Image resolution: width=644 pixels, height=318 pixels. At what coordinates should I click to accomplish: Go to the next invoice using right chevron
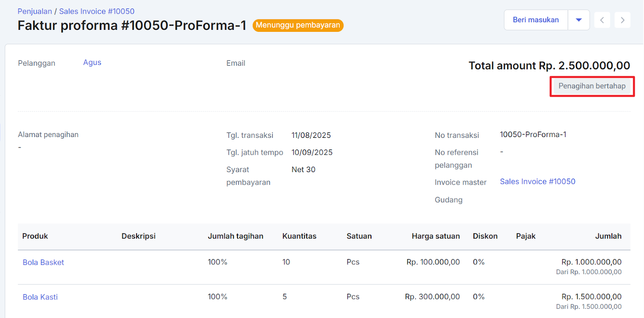(622, 20)
